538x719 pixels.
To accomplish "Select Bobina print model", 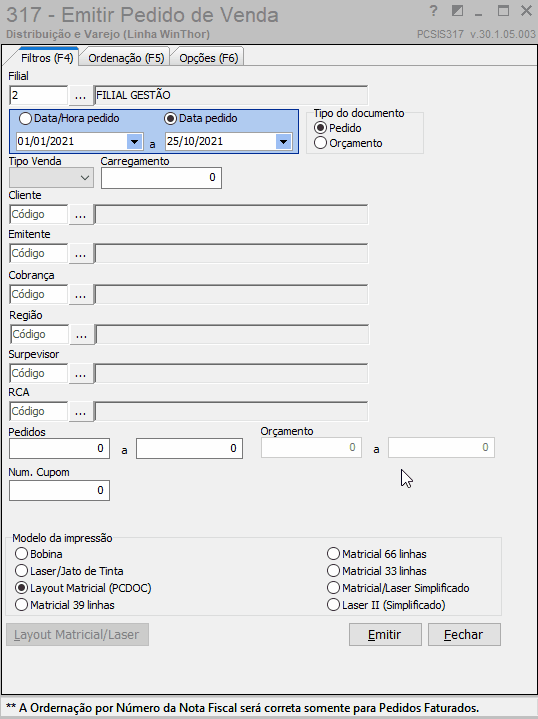I will pos(39,554).
